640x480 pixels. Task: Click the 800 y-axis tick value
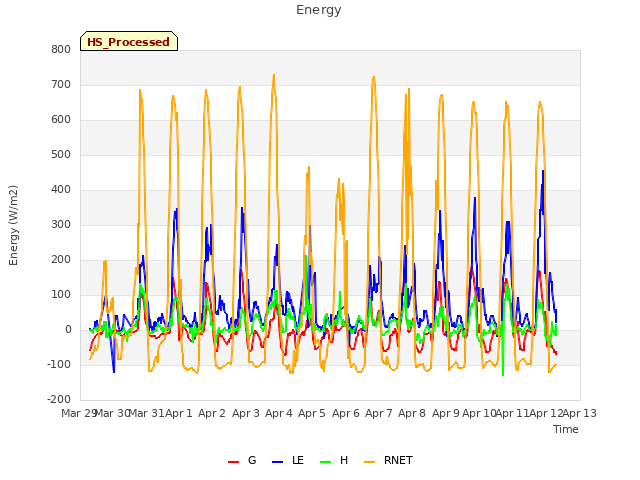pos(61,49)
